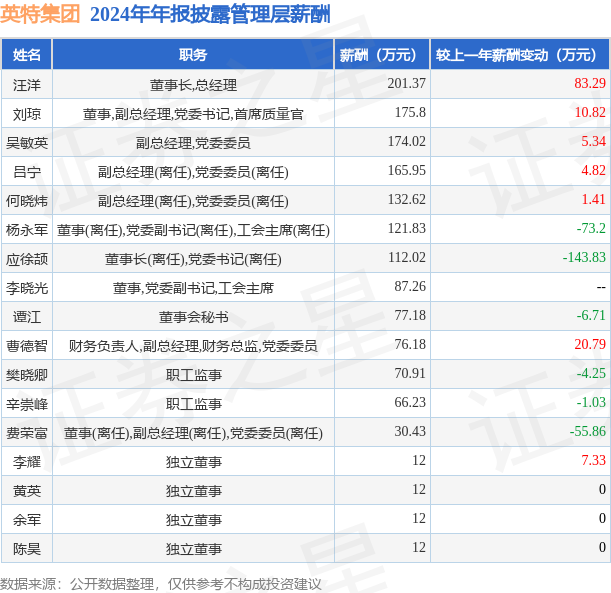Click 曹德智's position 财务负责人 cell
Viewport: 611px width, 593px height.
[x=193, y=346]
